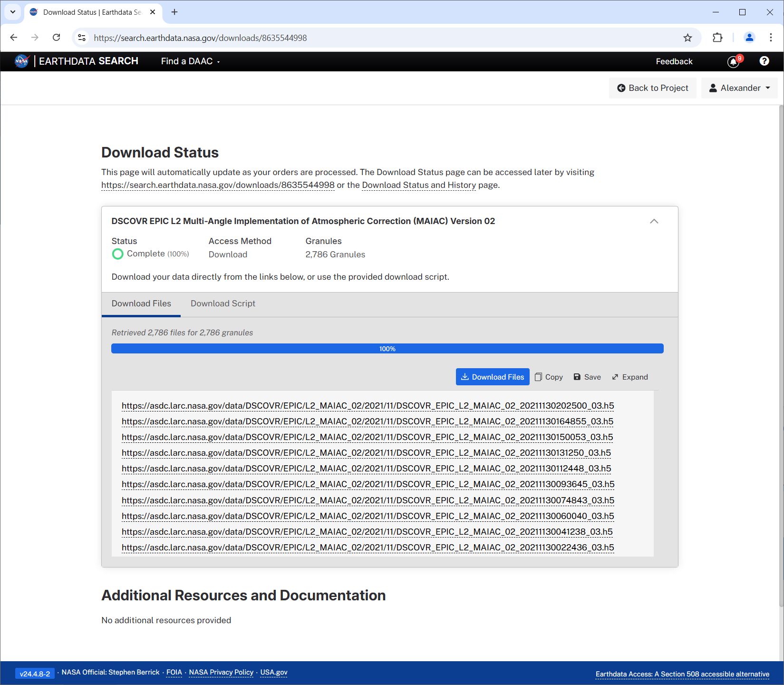784x685 pixels.
Task: Open the link ending 20211130093645_03.h5
Action: [x=368, y=484]
